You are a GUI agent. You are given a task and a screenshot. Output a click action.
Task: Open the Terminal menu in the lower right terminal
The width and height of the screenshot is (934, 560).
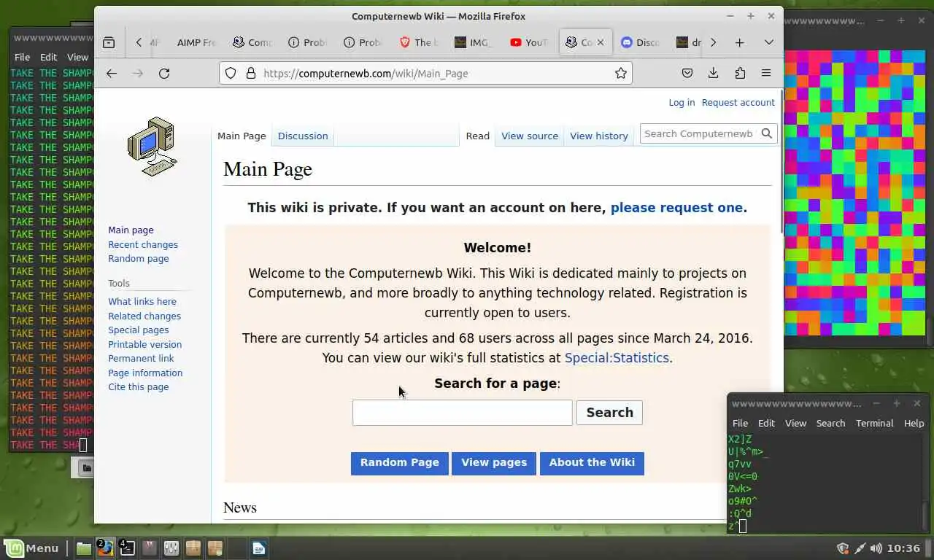coord(875,423)
